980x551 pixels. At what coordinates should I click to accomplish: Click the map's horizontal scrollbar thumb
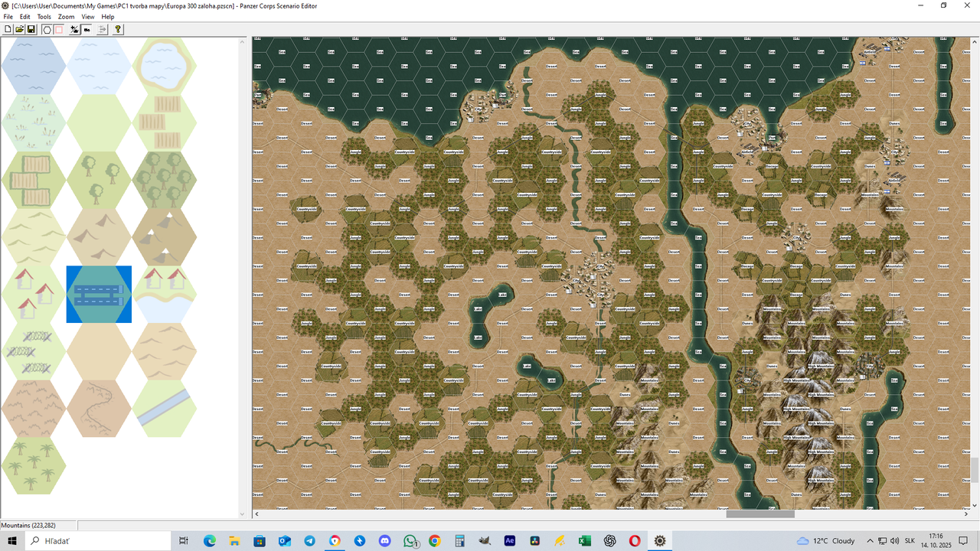pos(760,514)
